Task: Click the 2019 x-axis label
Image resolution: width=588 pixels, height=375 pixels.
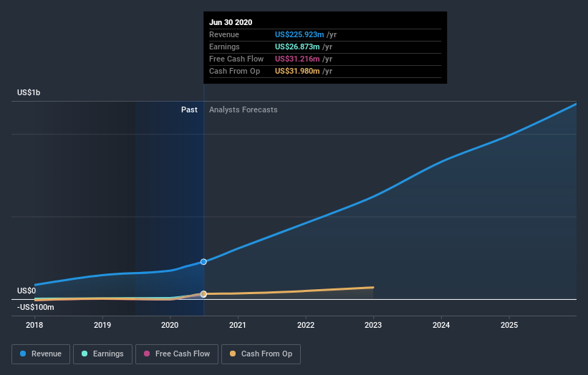Action: pyautogui.click(x=102, y=325)
